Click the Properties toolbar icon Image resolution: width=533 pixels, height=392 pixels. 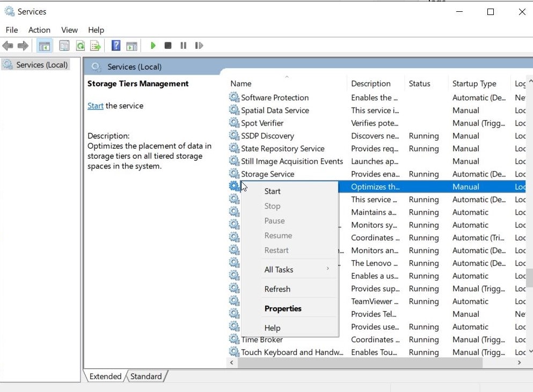tap(64, 46)
